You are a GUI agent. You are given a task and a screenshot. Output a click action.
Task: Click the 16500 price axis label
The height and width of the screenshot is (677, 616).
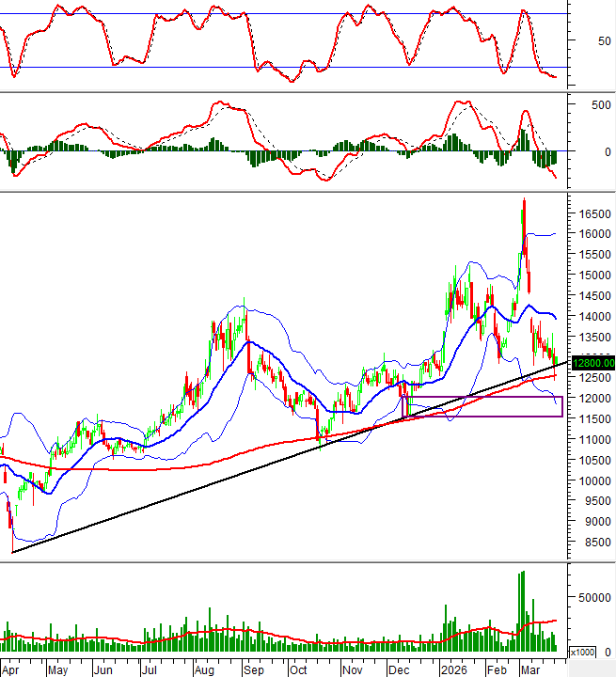click(x=594, y=214)
